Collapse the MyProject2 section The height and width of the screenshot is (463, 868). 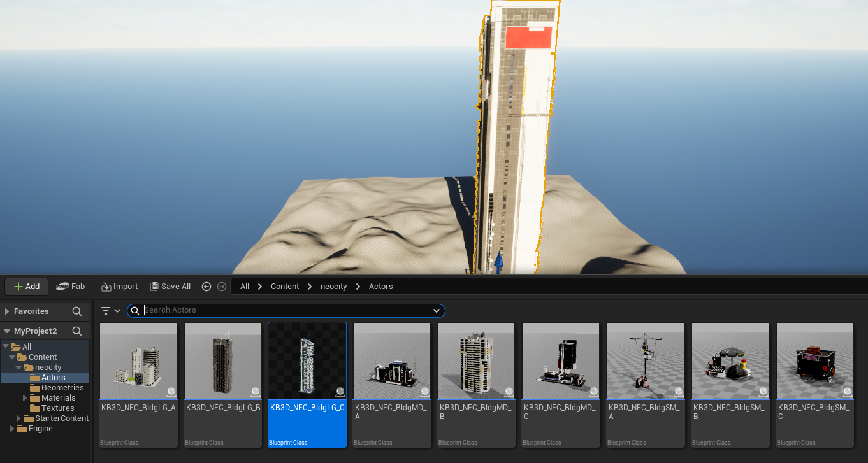(x=7, y=331)
